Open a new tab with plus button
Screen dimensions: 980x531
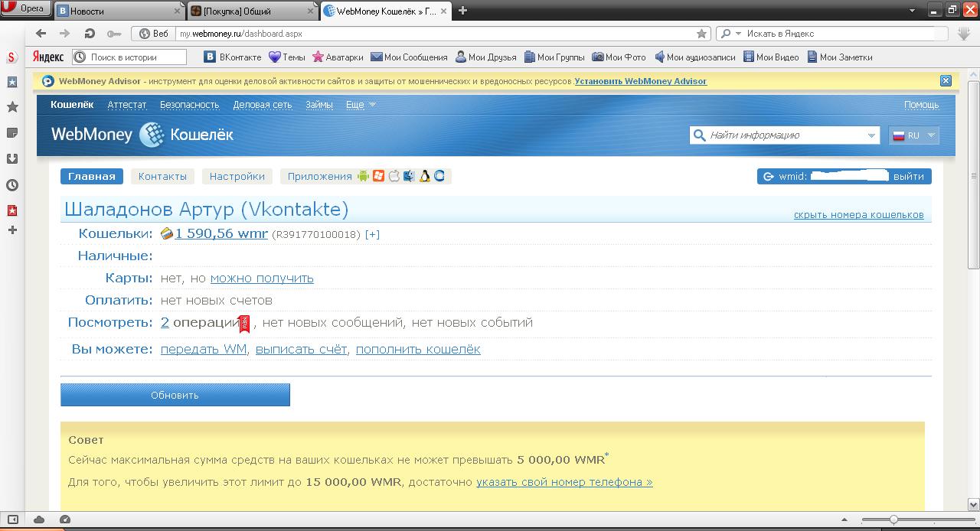click(462, 11)
